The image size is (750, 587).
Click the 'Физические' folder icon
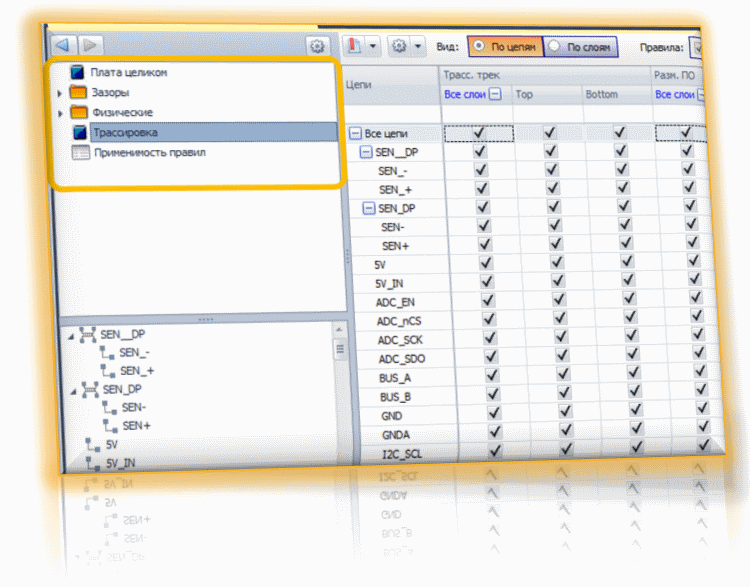(x=79, y=112)
